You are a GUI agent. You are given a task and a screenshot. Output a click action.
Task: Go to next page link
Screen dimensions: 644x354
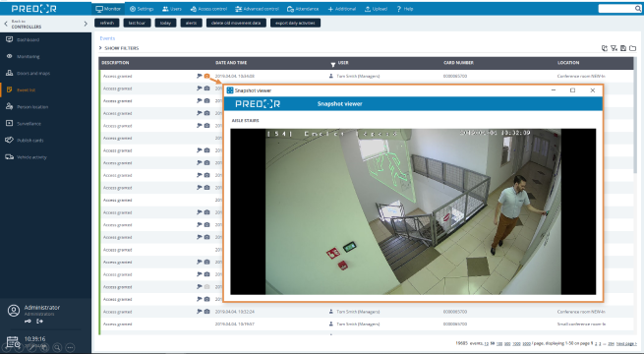pyautogui.click(x=626, y=343)
